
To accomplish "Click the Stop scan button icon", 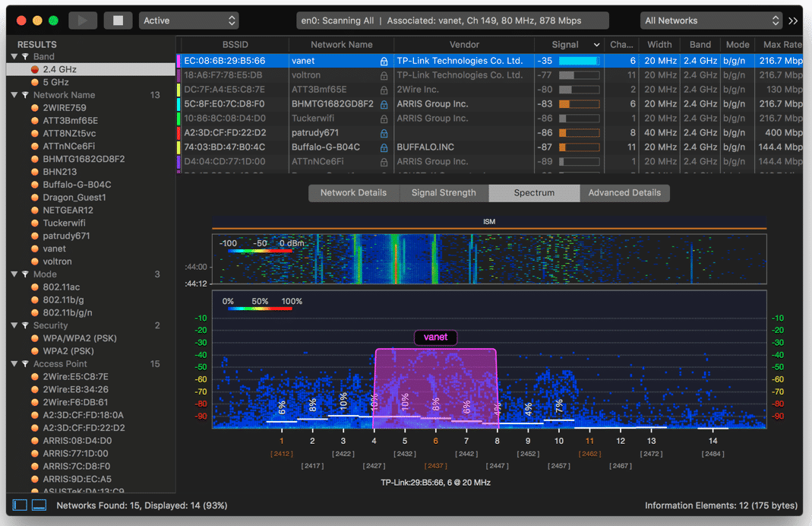I will point(118,20).
